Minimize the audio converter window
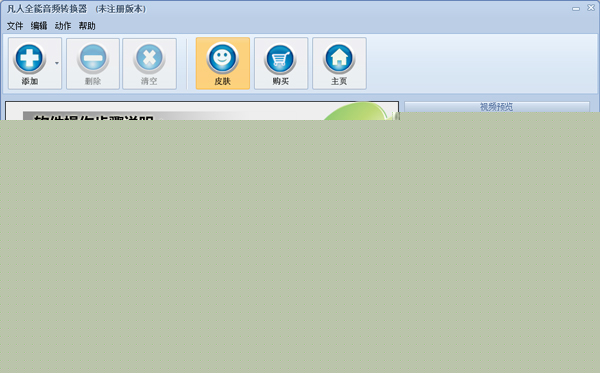 576,8
